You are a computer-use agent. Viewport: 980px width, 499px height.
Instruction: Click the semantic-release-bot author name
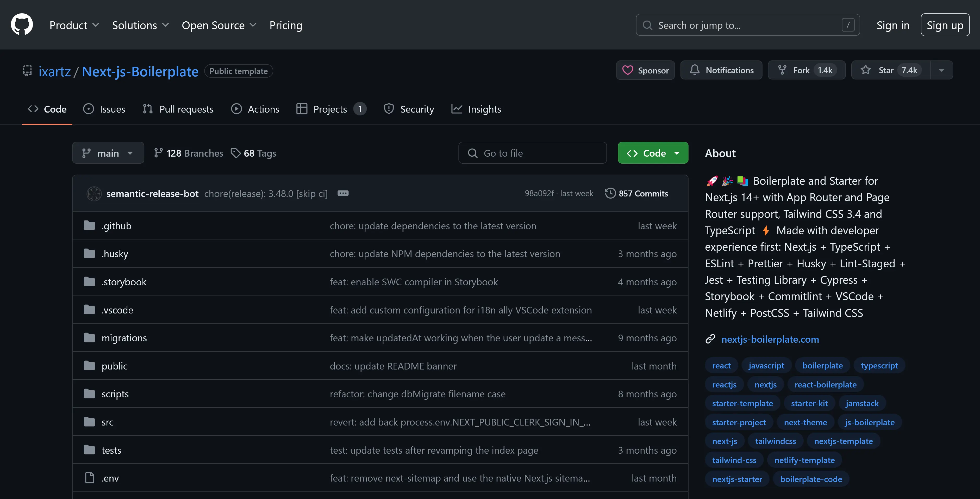point(152,193)
